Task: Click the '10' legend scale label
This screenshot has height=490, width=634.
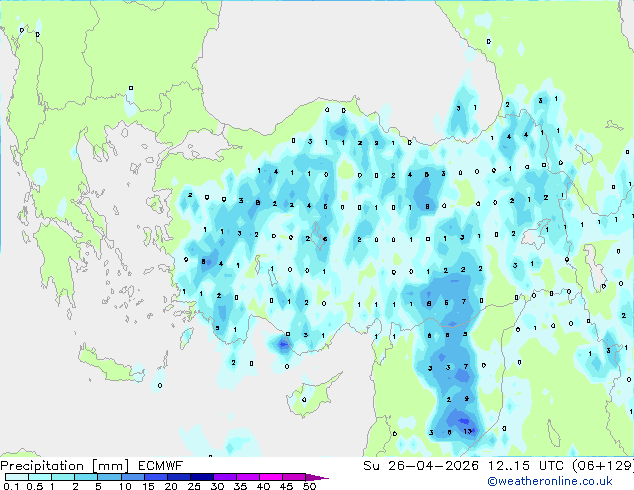Action: pos(125,486)
